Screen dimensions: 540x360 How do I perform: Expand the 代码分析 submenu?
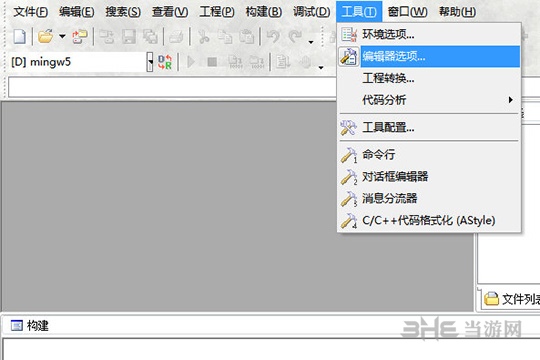point(429,100)
